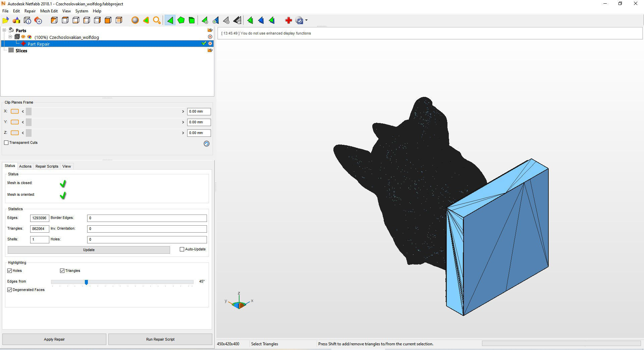Apply the repair with the green checkmark in the Part Repair row

[204, 44]
